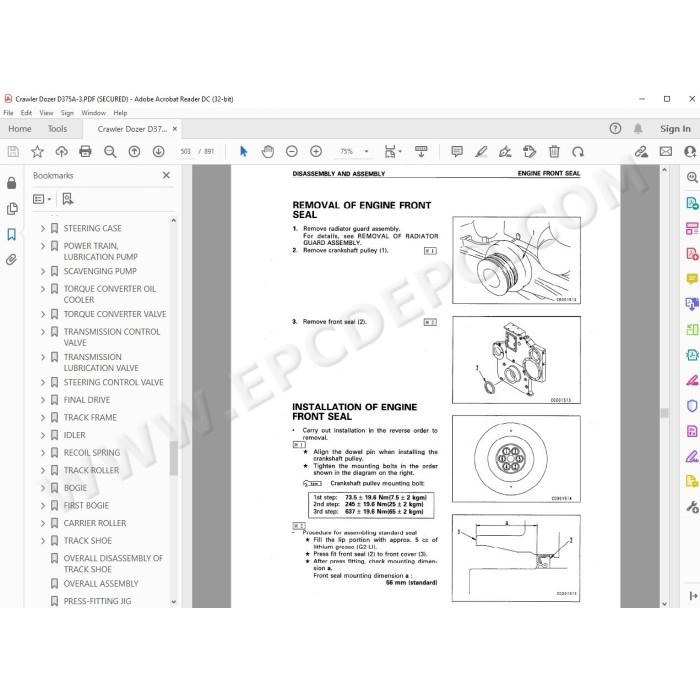Add a comment sticky note
This screenshot has width=700, height=700.
coord(457,152)
